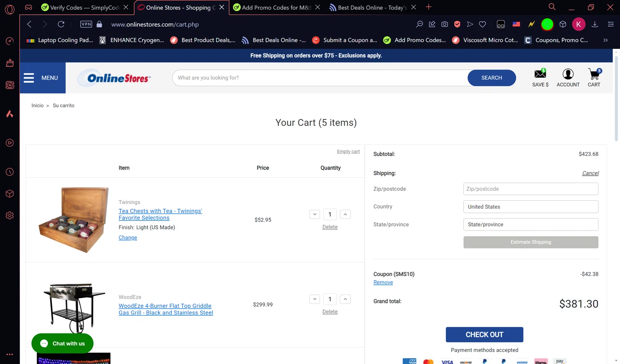Open the Extensions cube icon in sidebar

10,193
